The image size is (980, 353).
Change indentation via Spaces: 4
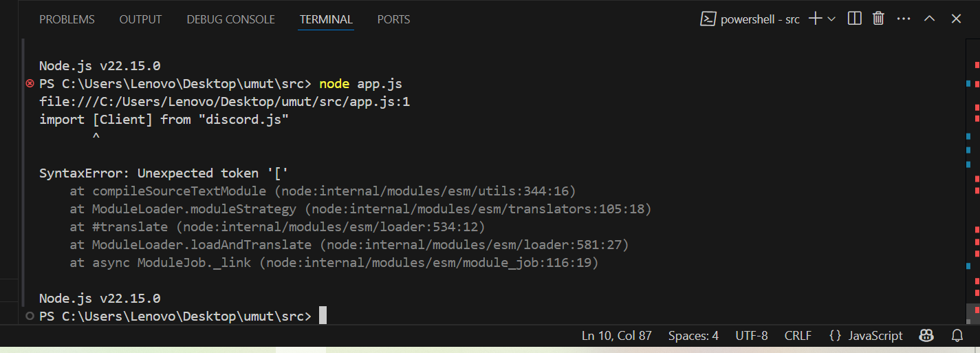pos(693,336)
